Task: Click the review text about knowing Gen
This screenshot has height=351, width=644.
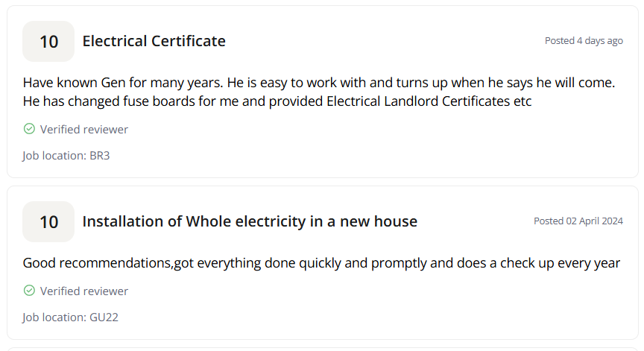Action: point(319,83)
